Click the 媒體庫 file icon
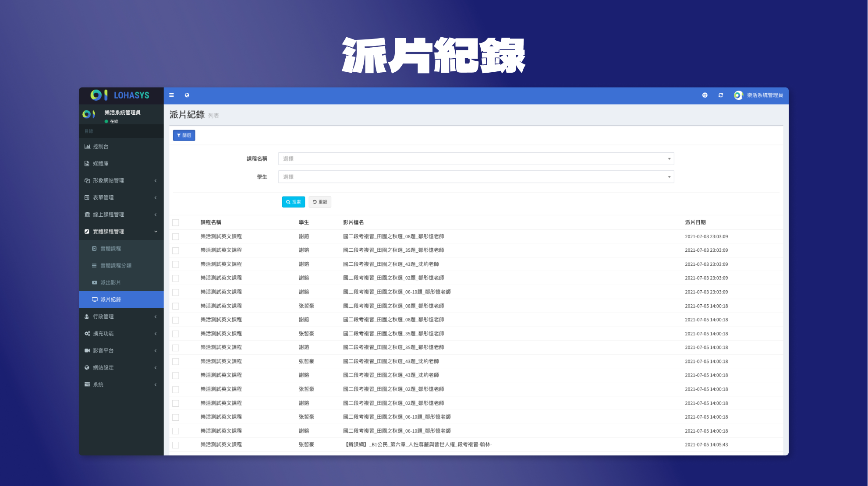The height and width of the screenshot is (486, 868). pos(87,164)
